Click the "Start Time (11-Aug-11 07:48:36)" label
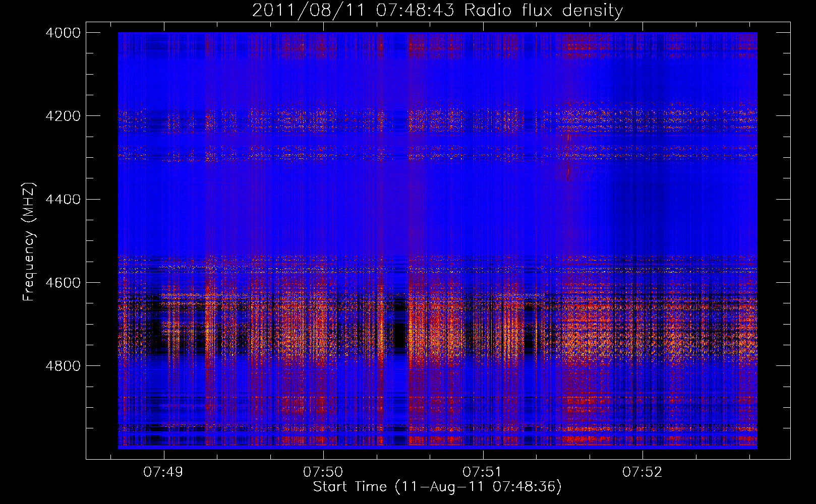 coord(437,487)
